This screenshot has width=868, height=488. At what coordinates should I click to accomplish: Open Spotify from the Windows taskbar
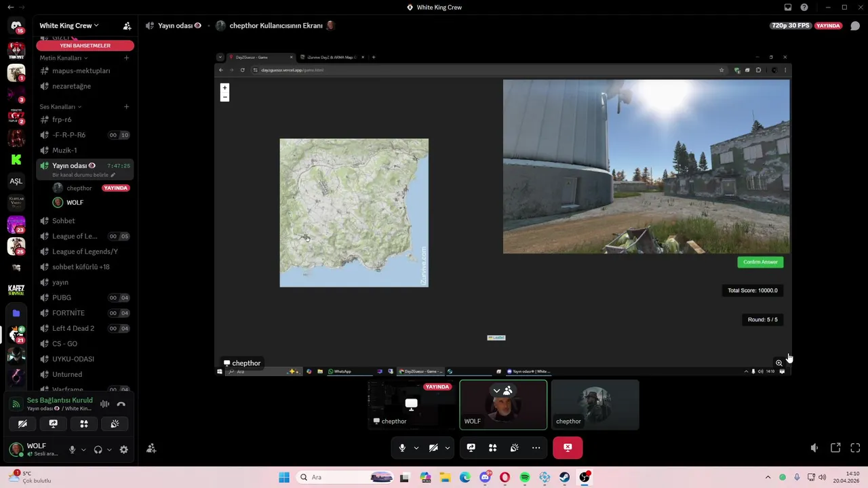point(525,477)
